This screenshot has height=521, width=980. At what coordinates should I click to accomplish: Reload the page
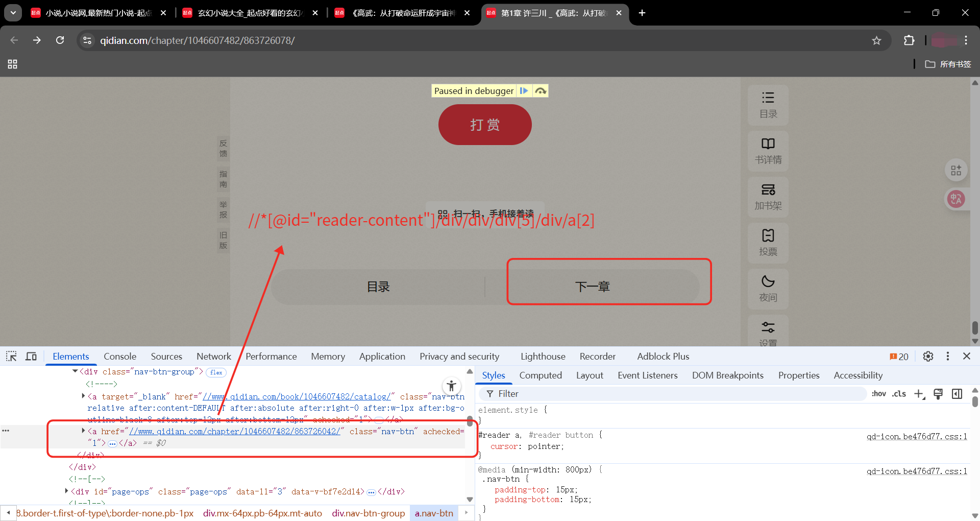coord(60,40)
